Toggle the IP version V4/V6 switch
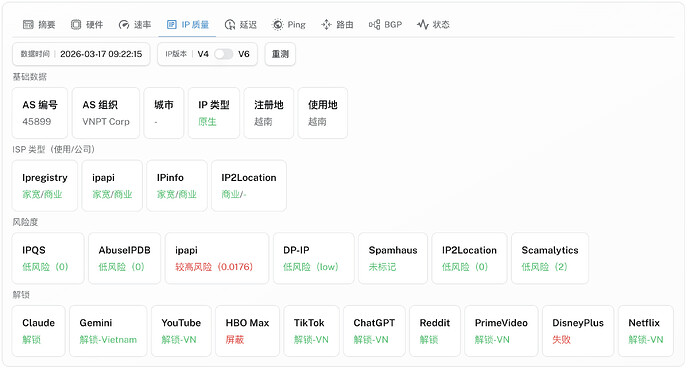The image size is (690, 371). click(x=224, y=54)
